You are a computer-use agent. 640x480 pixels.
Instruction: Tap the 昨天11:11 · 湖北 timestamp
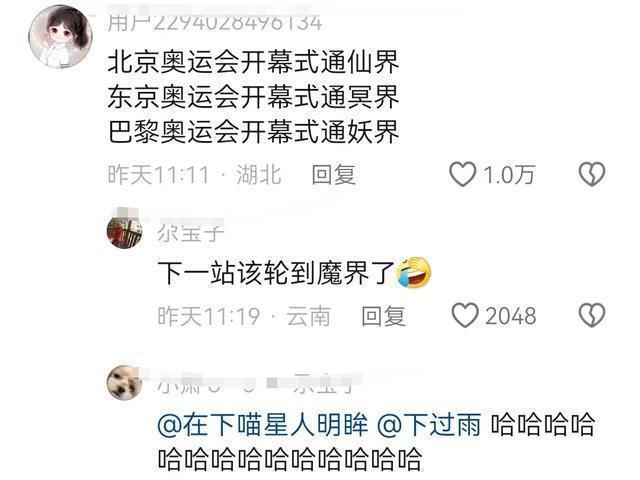pyautogui.click(x=195, y=175)
